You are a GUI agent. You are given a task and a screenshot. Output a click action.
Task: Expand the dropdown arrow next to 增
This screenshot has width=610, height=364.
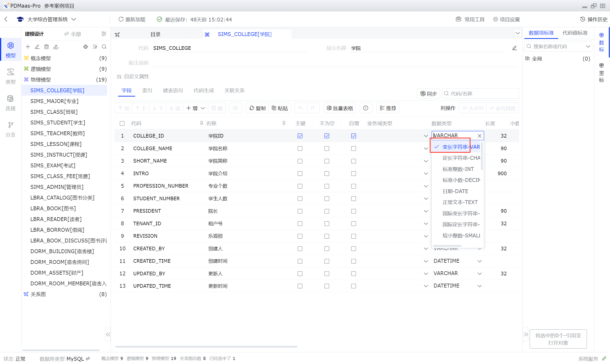(203, 108)
